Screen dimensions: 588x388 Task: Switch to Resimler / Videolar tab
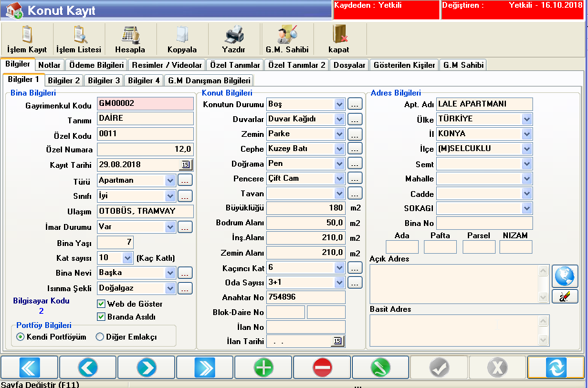point(167,65)
